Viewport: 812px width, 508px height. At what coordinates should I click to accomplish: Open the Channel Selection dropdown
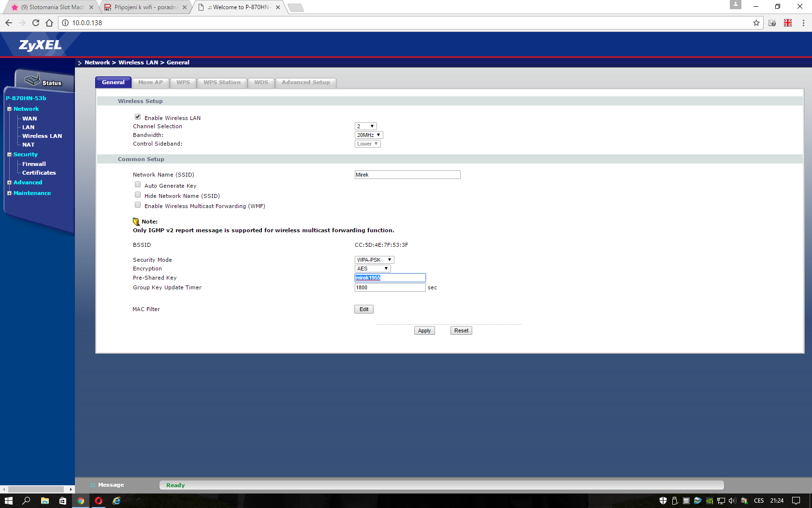click(365, 126)
